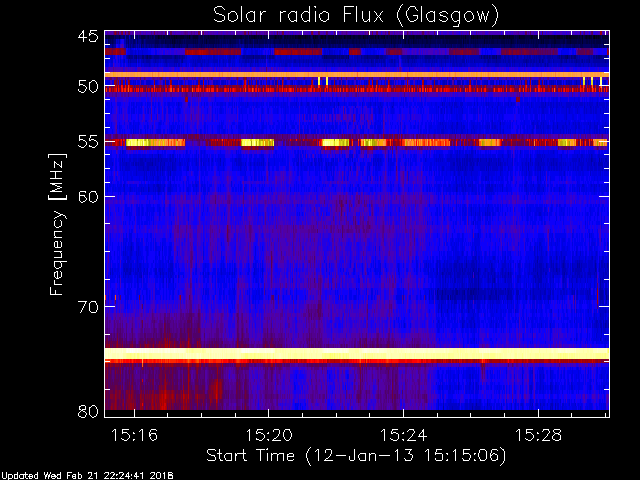Click the '80' frequency tick label
The width and height of the screenshot is (640, 480).
[x=88, y=411]
